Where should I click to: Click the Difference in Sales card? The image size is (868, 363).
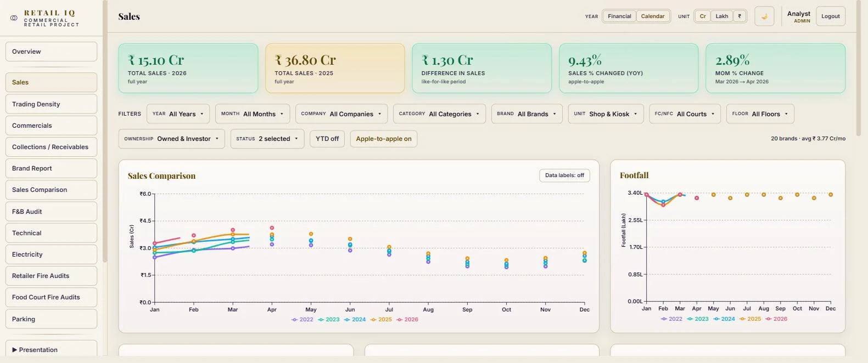(482, 69)
